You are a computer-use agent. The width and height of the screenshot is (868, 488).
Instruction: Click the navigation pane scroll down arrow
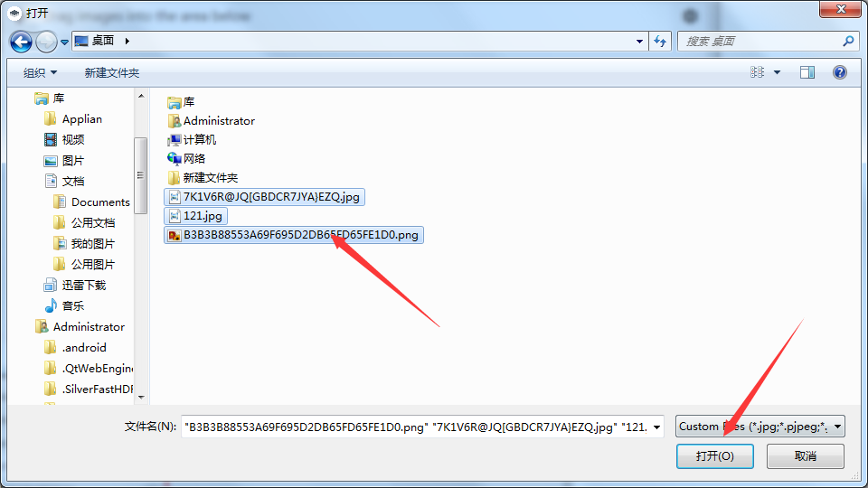[x=141, y=398]
